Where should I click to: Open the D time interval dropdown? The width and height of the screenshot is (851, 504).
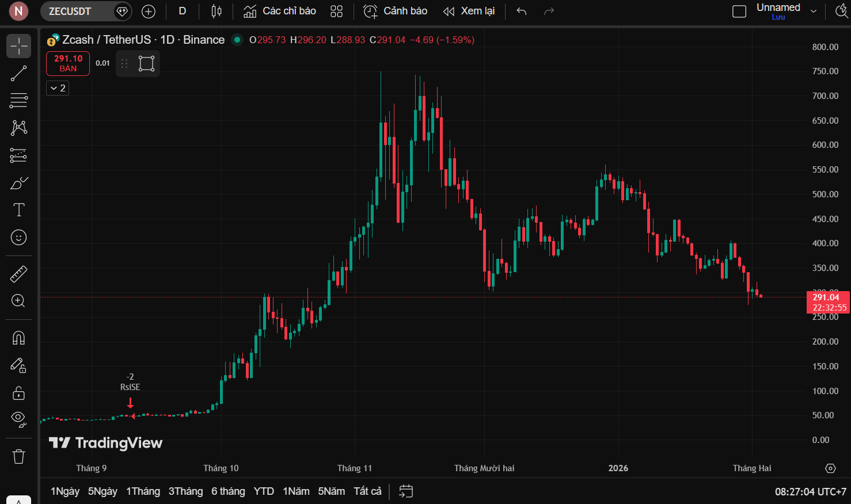click(x=183, y=12)
